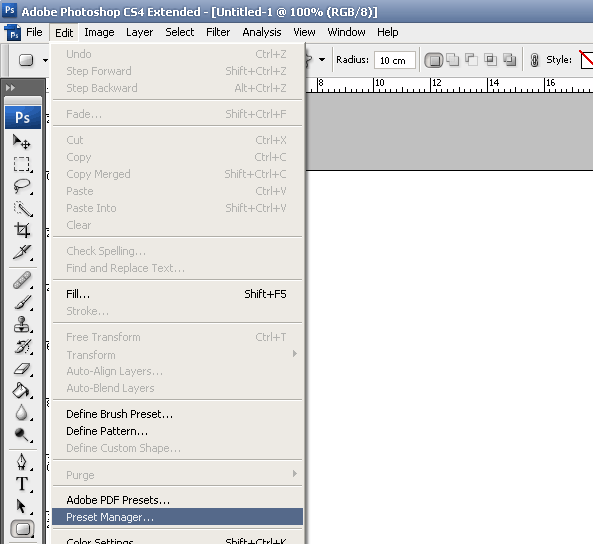Select the Pen tool

[x=22, y=462]
